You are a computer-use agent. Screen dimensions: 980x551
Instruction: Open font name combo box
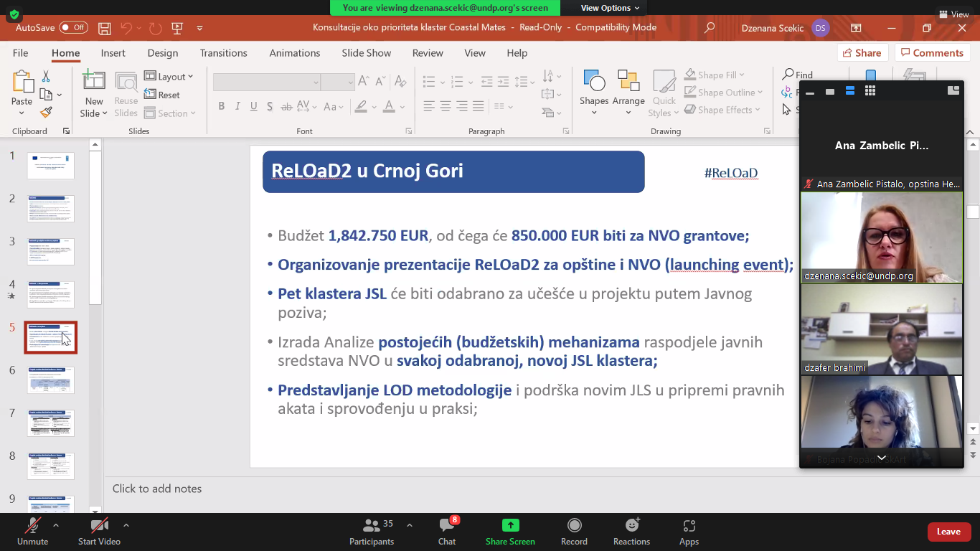pos(266,82)
